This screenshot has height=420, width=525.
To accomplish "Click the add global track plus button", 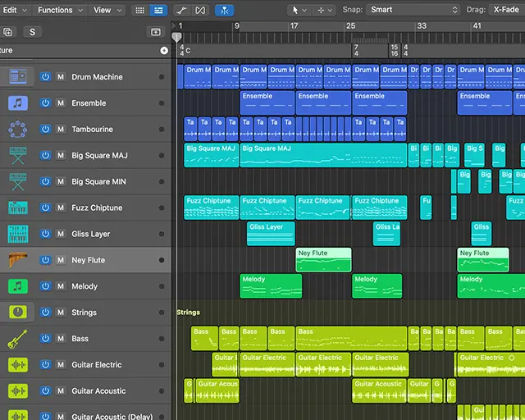I will [x=164, y=50].
